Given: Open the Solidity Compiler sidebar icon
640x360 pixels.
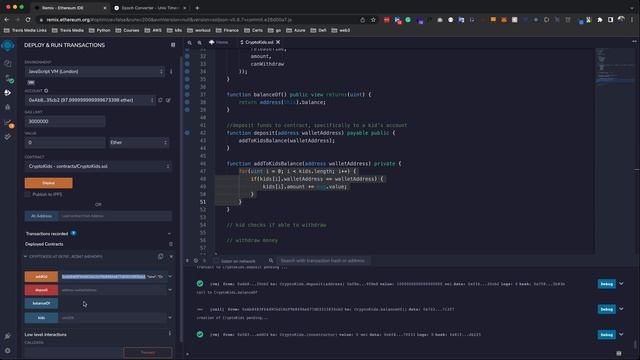Looking at the screenshot, I should coord(8,78).
